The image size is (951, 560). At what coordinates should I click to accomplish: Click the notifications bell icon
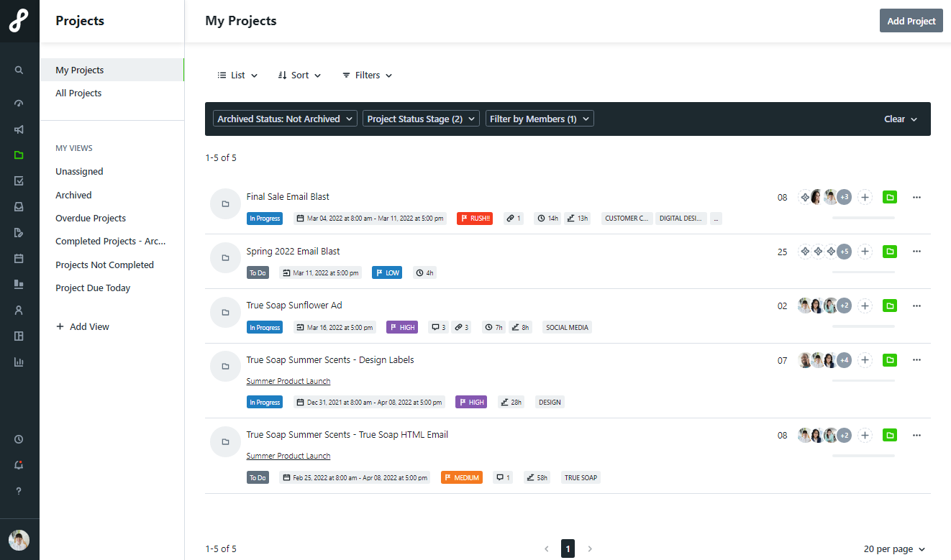19,465
